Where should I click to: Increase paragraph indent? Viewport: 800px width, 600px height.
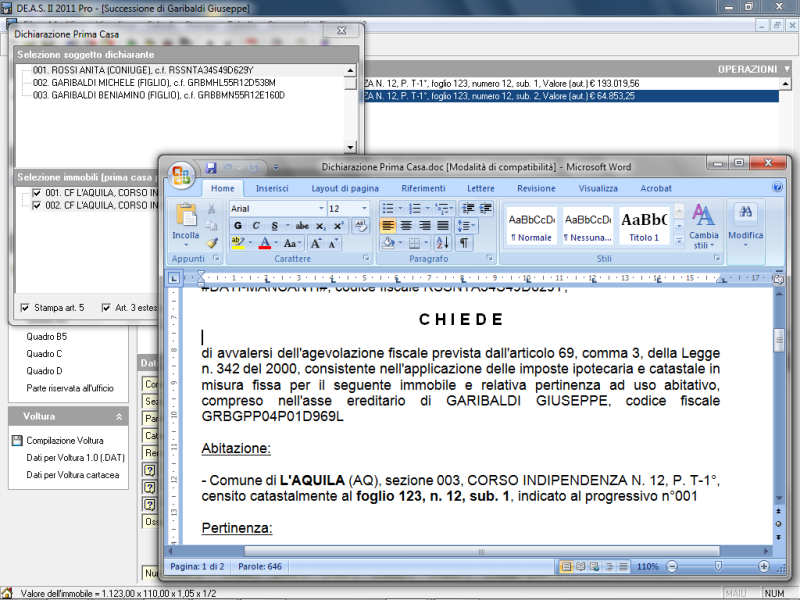click(485, 208)
